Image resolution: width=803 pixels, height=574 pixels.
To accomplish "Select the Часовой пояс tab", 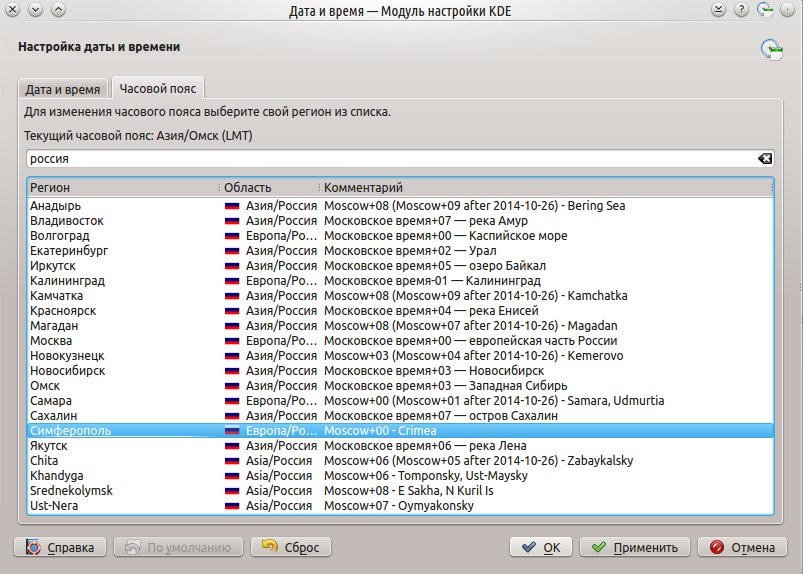I will click(x=158, y=88).
